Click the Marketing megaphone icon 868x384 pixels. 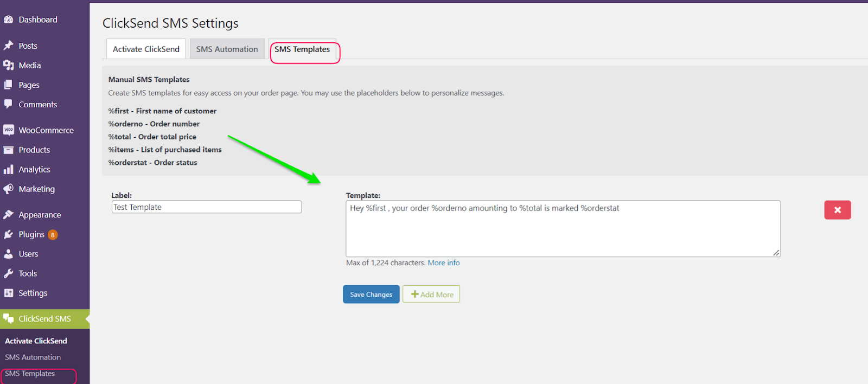coord(8,189)
